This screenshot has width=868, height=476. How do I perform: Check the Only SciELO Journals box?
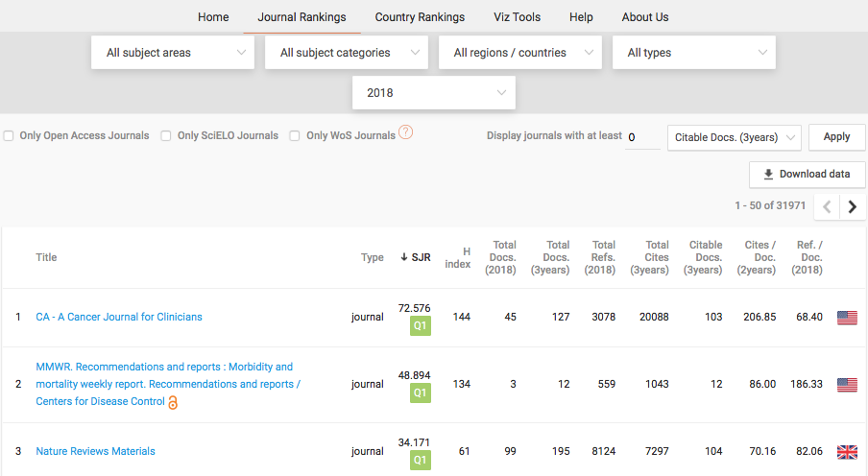click(x=166, y=136)
